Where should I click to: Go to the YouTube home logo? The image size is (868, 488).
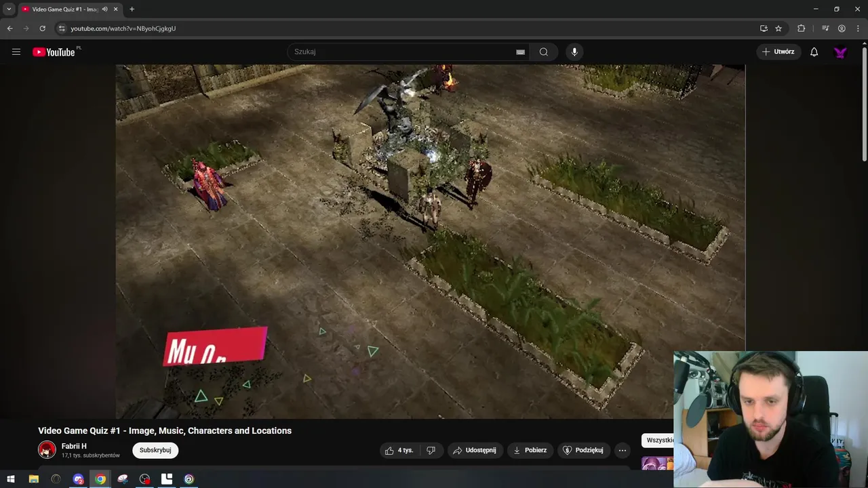(x=54, y=52)
